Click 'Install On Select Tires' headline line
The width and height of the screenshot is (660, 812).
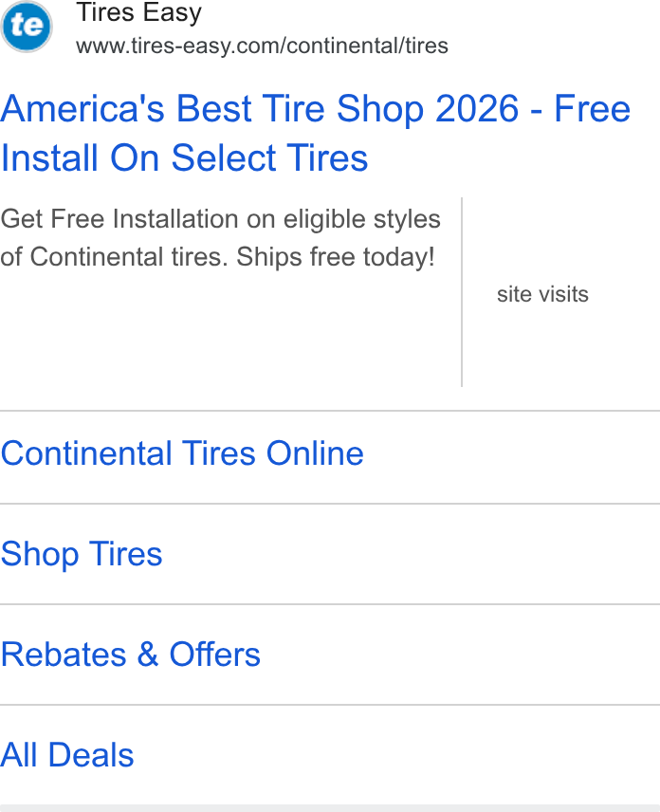(184, 158)
